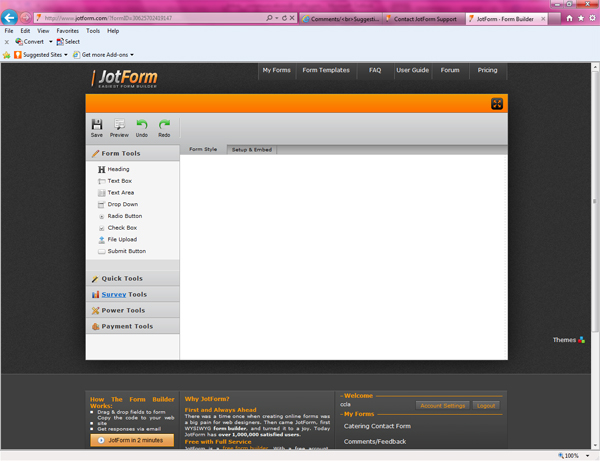The height and width of the screenshot is (461, 600).
Task: Click the empty form canvas area
Action: coord(344,257)
